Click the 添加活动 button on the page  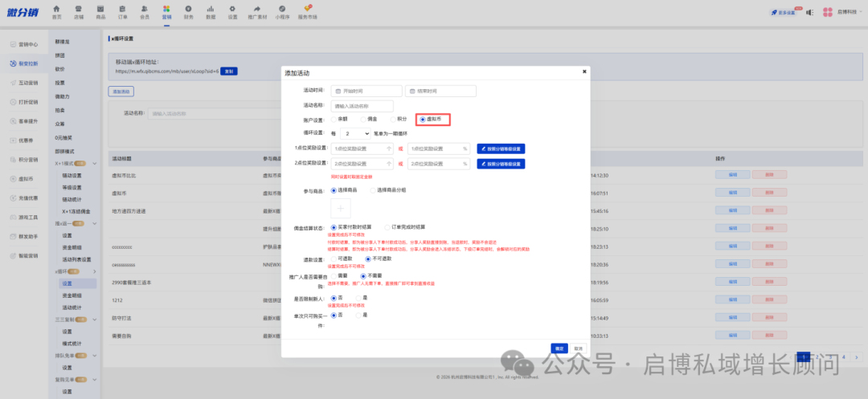click(121, 92)
